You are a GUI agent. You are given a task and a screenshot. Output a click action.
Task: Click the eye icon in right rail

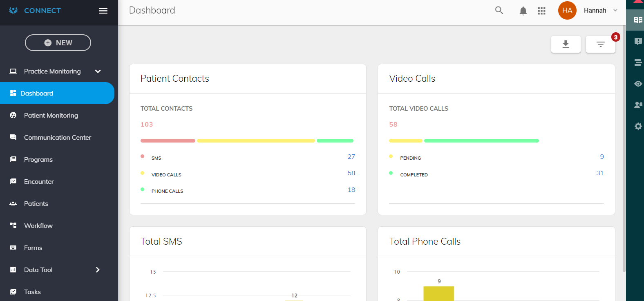pyautogui.click(x=638, y=84)
